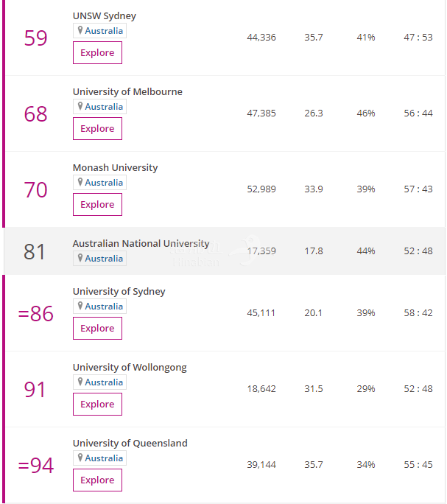
Task: Click Australia link under University of Wollongong
Action: 104,382
